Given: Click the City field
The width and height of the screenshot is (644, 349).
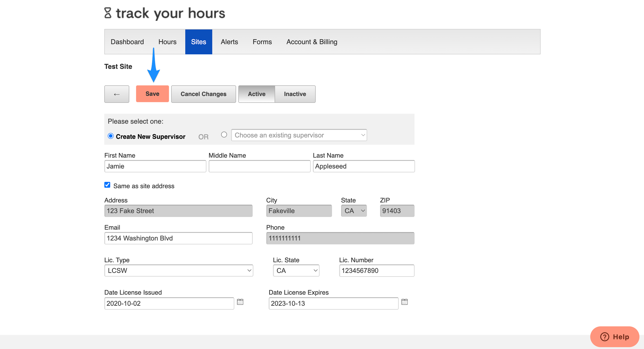Looking at the screenshot, I should pos(299,211).
